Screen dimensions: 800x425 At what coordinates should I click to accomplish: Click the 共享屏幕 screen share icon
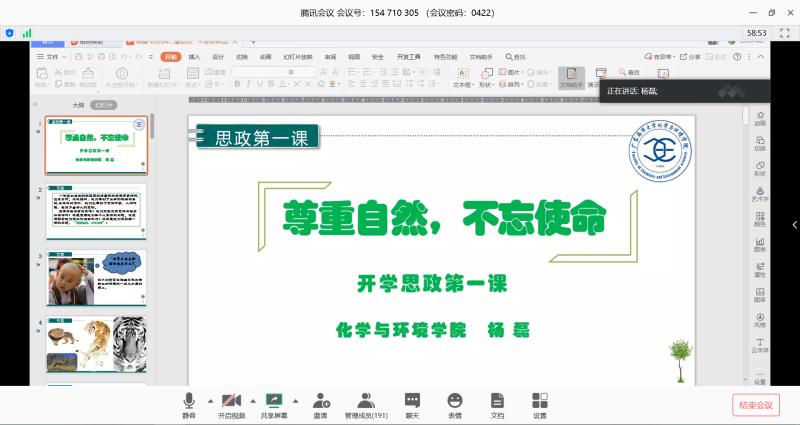coord(274,402)
